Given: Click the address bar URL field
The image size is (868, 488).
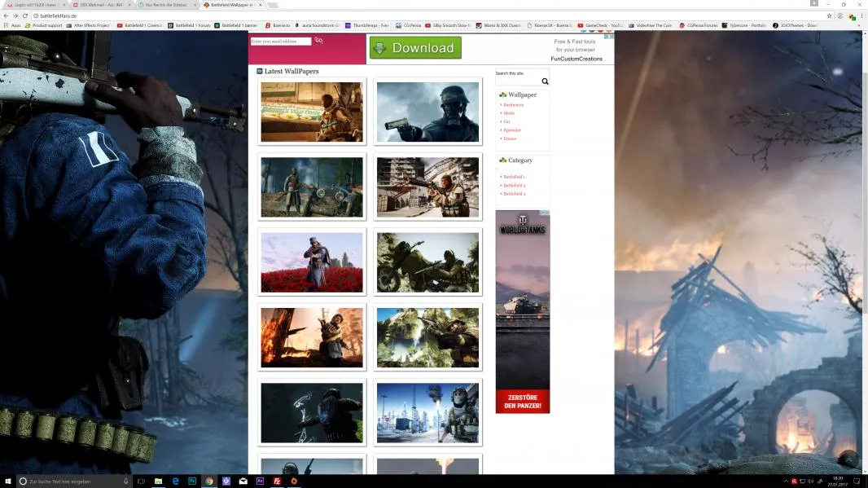Looking at the screenshot, I should pos(432,16).
